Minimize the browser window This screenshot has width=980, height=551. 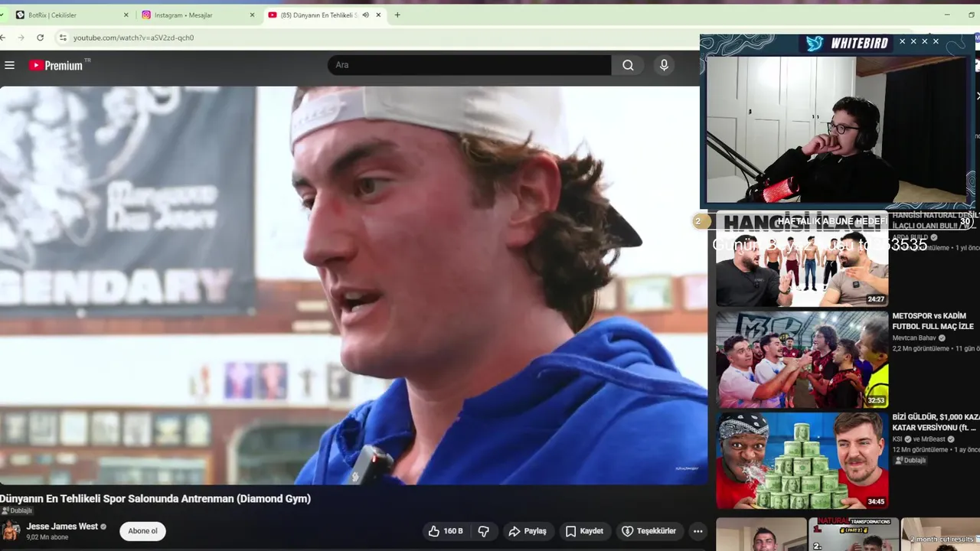pyautogui.click(x=948, y=15)
